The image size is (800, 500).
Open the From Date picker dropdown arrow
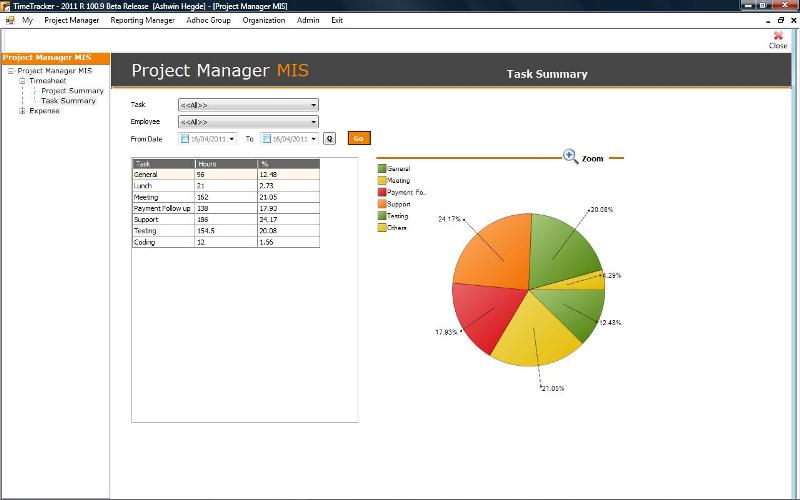point(232,139)
